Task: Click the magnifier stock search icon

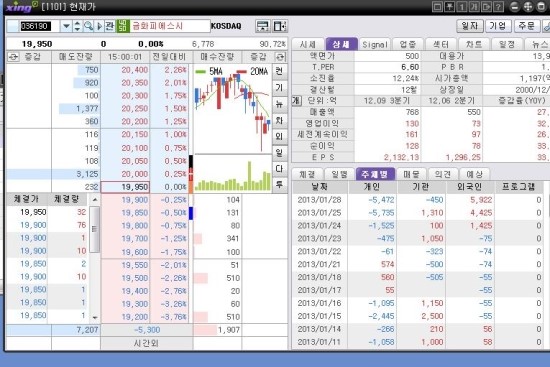Action: pos(88,26)
